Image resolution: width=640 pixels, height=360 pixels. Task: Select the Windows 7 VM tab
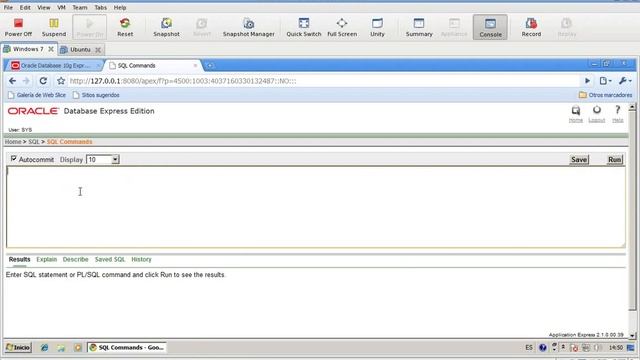28,49
